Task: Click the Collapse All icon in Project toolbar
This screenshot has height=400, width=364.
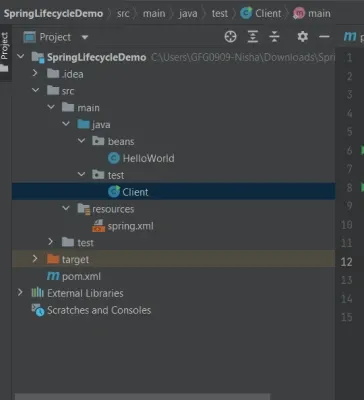Action: coord(274,37)
